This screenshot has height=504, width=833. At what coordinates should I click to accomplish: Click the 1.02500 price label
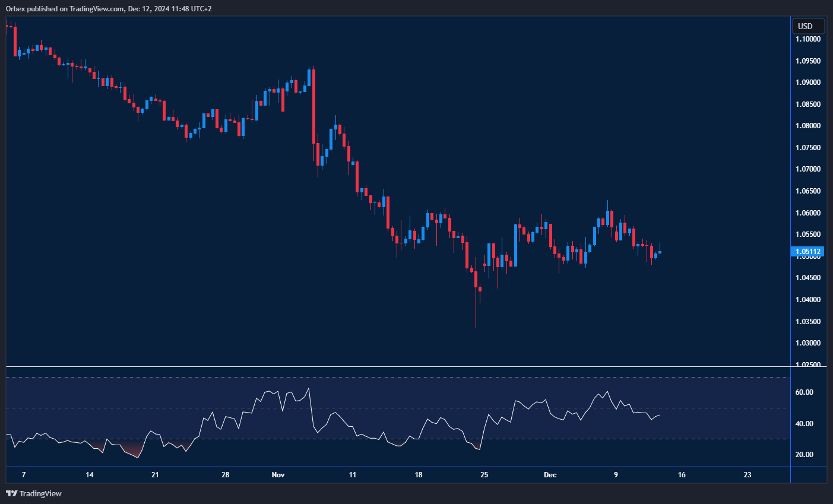tap(807, 365)
